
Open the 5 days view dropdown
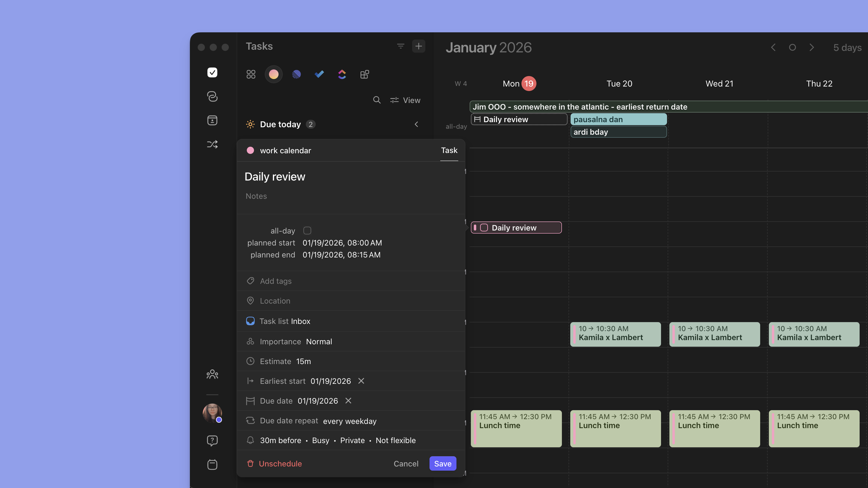pyautogui.click(x=847, y=48)
